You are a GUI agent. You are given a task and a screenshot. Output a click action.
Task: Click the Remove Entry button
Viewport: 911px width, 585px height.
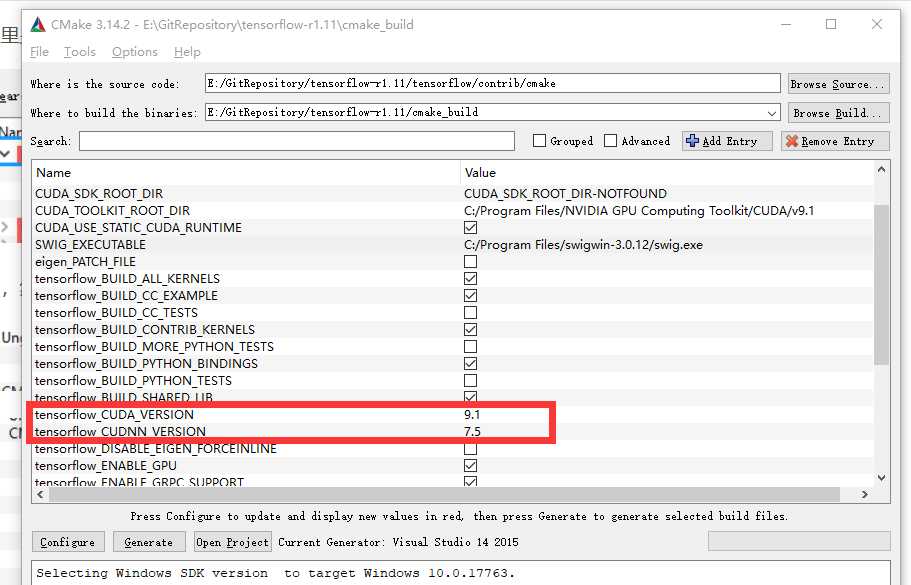coord(835,141)
